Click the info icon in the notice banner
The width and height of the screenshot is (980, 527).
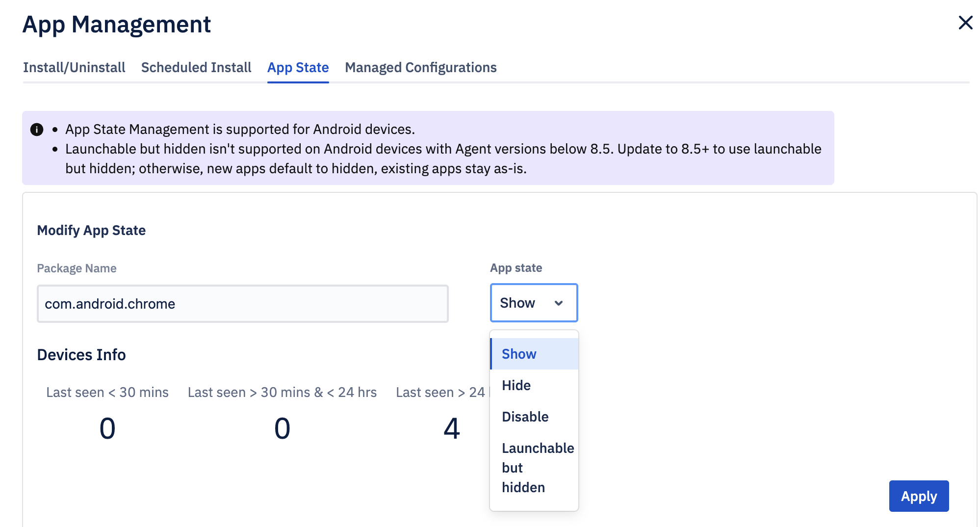tap(36, 129)
